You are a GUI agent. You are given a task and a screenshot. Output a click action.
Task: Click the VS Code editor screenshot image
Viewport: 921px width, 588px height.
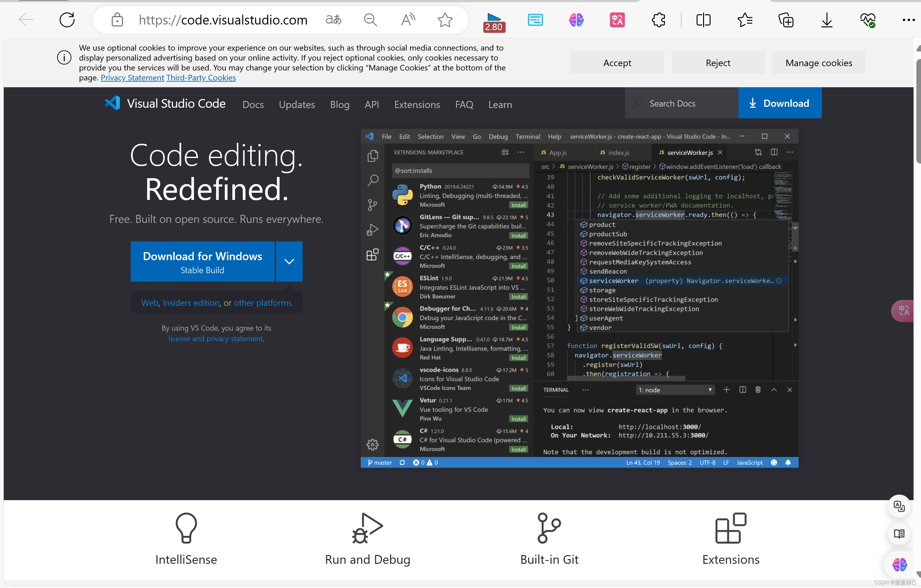coord(579,298)
